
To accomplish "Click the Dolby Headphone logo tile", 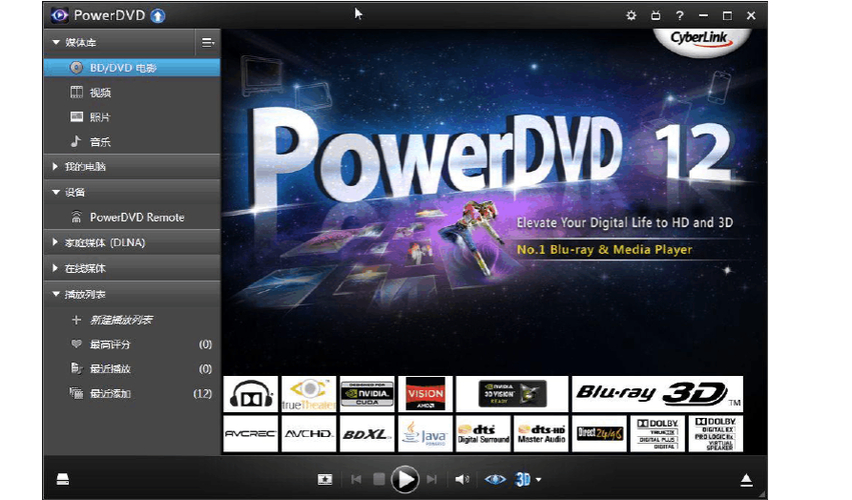I will point(250,394).
